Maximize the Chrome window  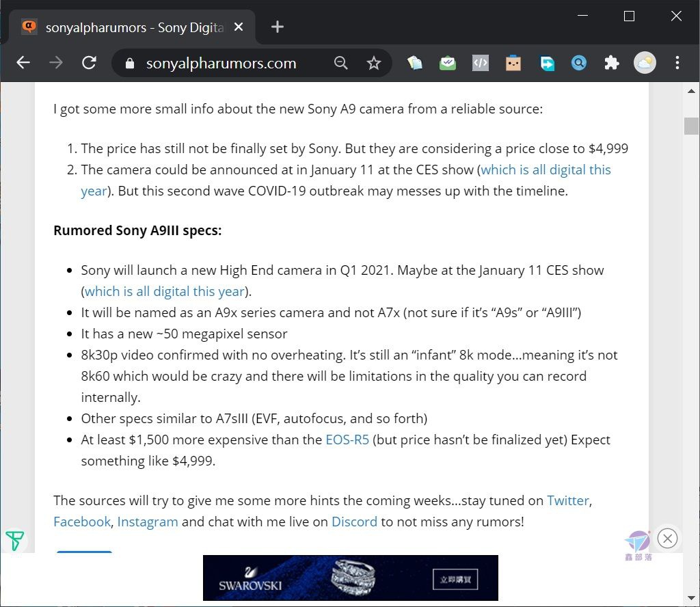pyautogui.click(x=629, y=16)
